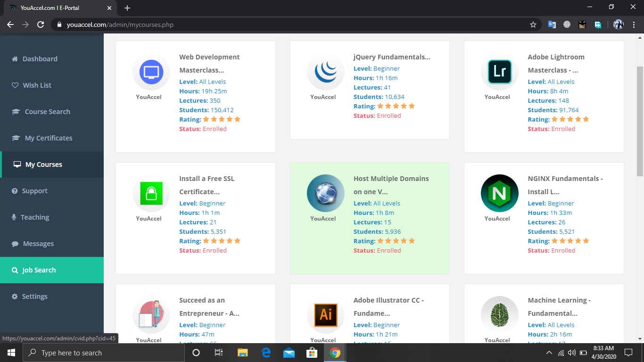The height and width of the screenshot is (362, 644).
Task: Click the browser address bar URL
Action: 141,25
